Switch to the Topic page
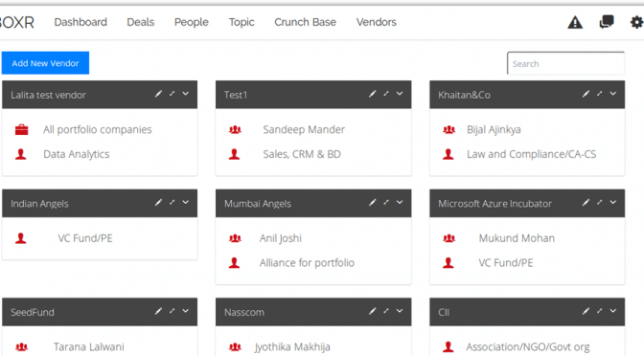Image resolution: width=644 pixels, height=356 pixels. (241, 22)
